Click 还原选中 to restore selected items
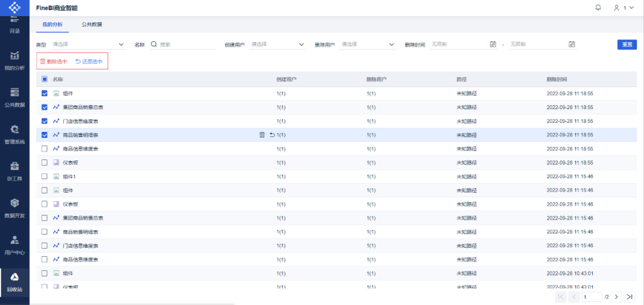The image size is (644, 305). (89, 61)
